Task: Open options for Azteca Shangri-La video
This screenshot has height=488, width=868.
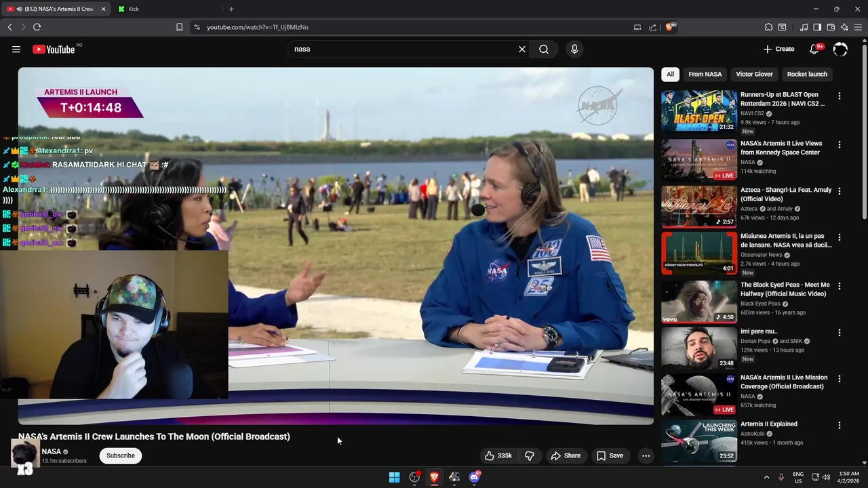Action: click(839, 192)
